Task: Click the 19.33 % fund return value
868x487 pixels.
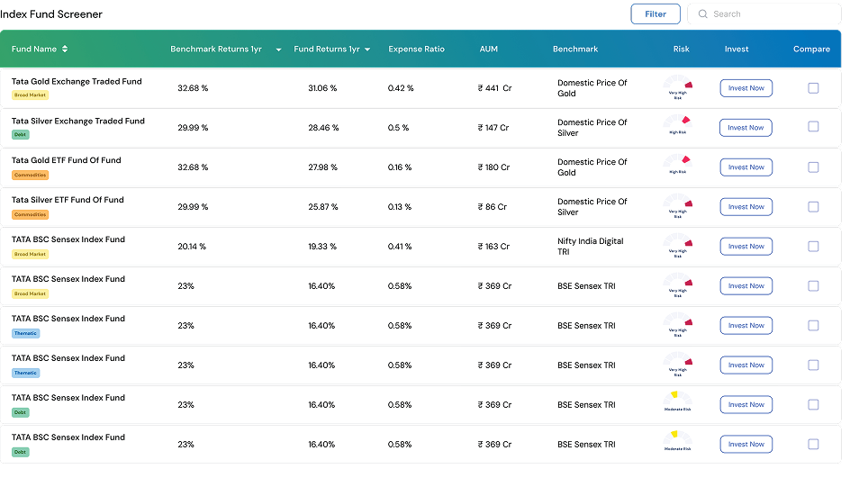Action: (322, 247)
